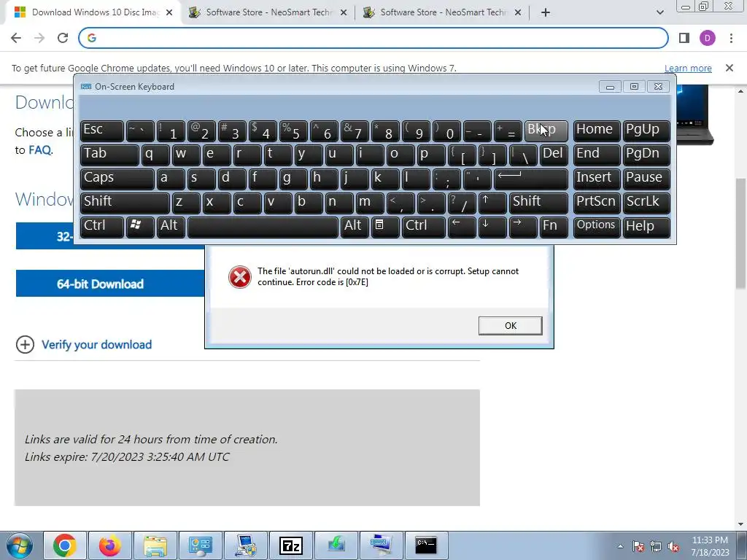Open the Command Prompt taskbar icon
Viewport: 747px width, 560px height.
point(426,545)
